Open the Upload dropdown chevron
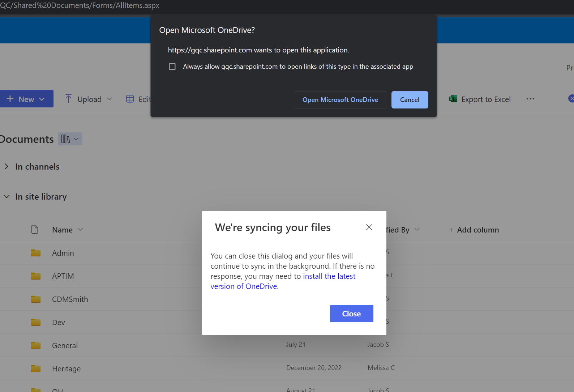Screen dimensions: 574x392 (110, 99)
